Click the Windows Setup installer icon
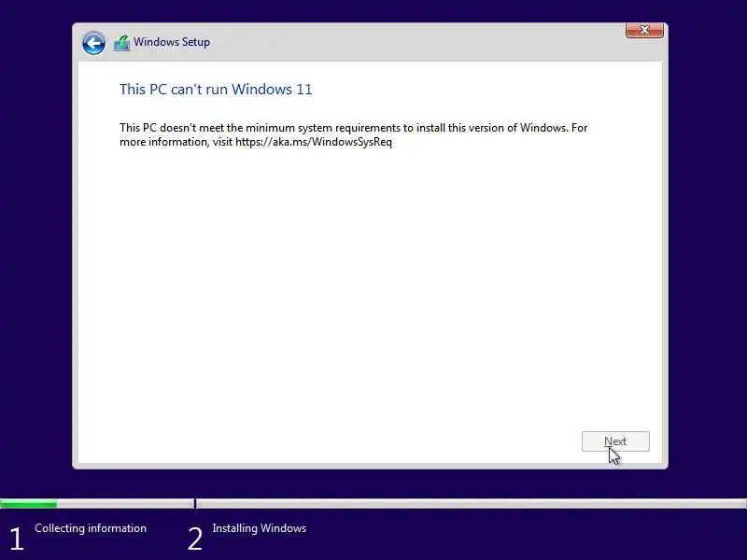This screenshot has height=560, width=747. [122, 43]
